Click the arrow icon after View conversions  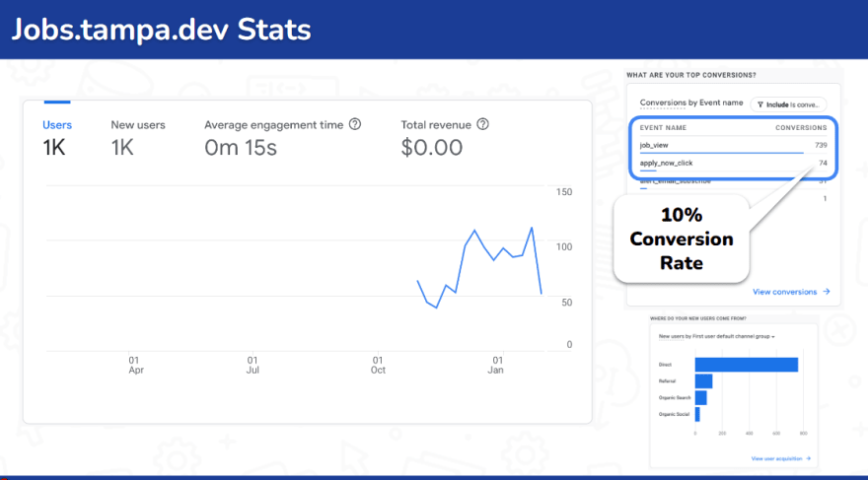pos(827,292)
